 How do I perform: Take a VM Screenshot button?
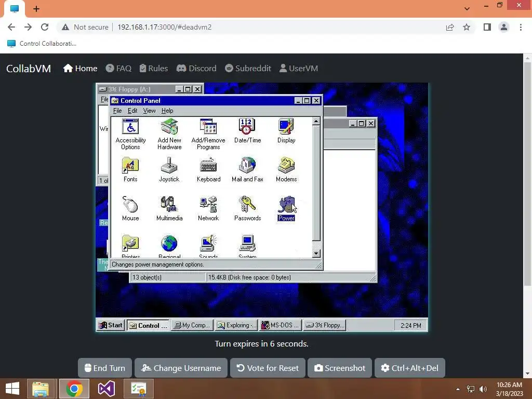coord(340,368)
